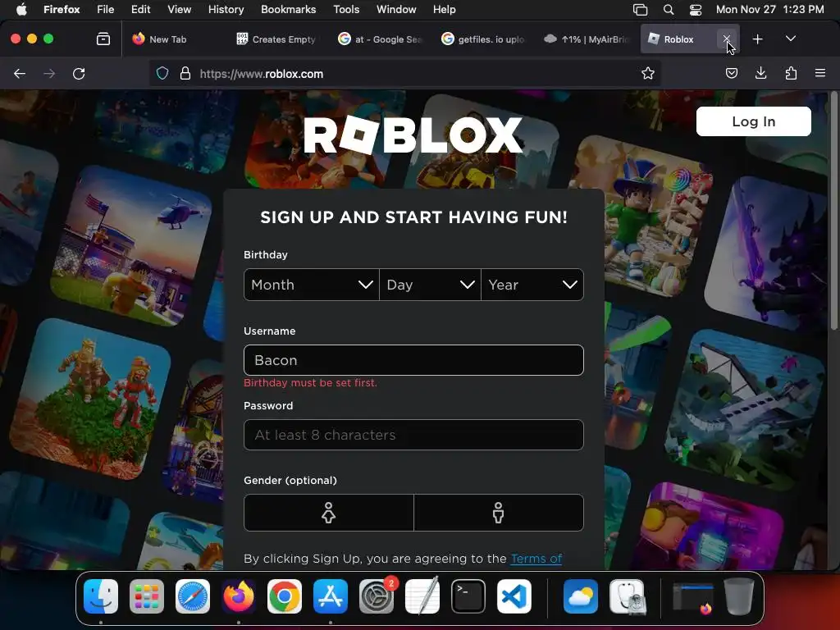Launch Safari from the Dock

[193, 596]
